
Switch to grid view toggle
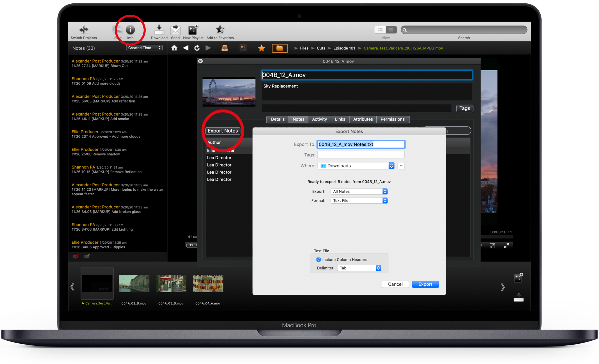[380, 29]
